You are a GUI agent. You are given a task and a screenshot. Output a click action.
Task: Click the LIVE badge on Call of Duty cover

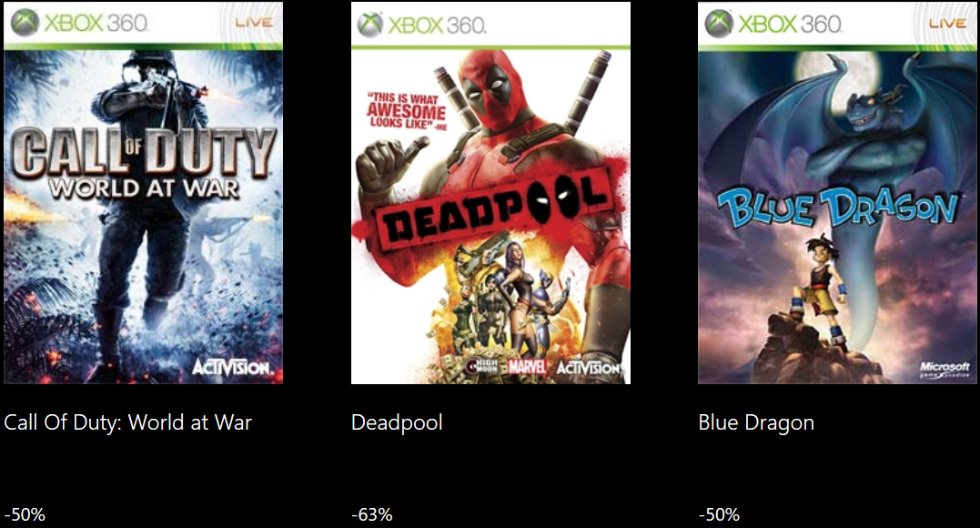click(x=254, y=23)
